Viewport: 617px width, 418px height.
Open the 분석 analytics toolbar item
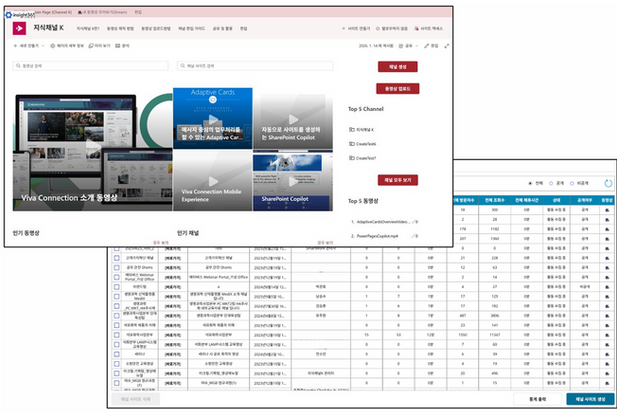122,46
